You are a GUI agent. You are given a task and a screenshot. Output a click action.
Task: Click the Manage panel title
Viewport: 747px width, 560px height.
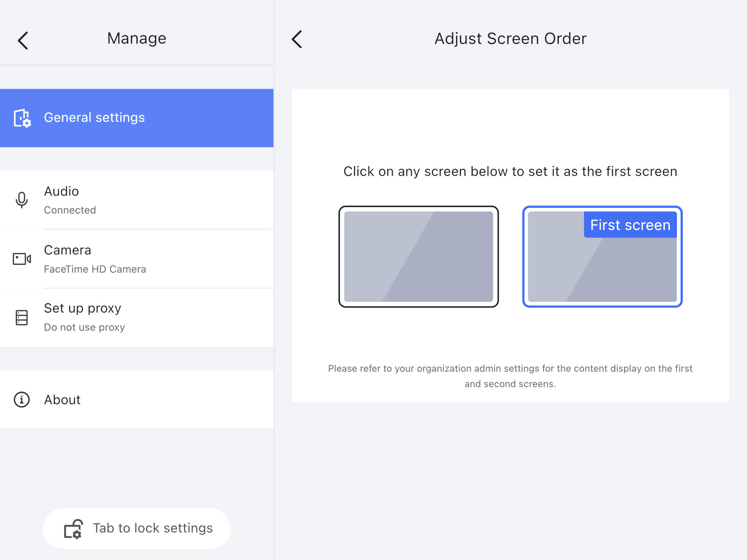pos(137,38)
